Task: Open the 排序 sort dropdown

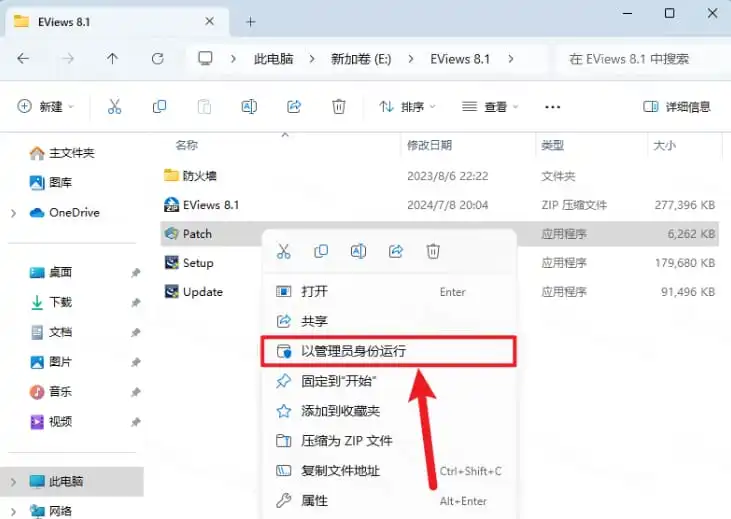Action: pos(407,107)
